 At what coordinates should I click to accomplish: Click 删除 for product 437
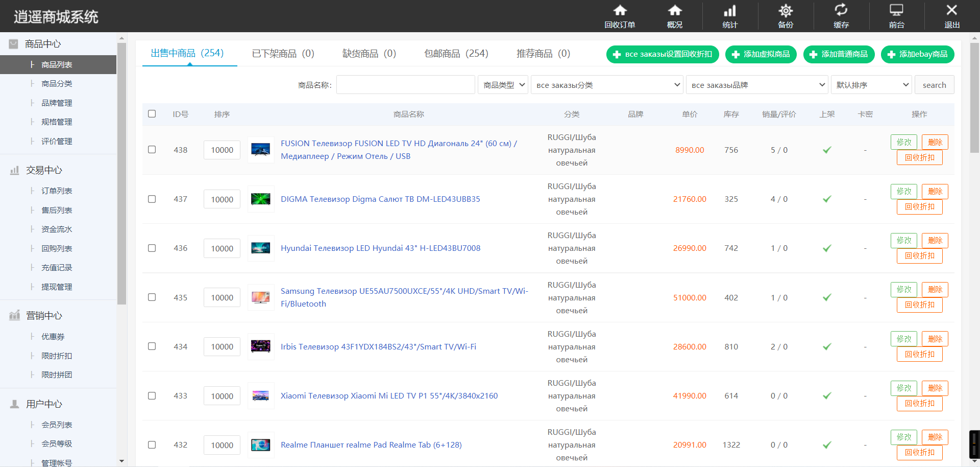click(935, 191)
